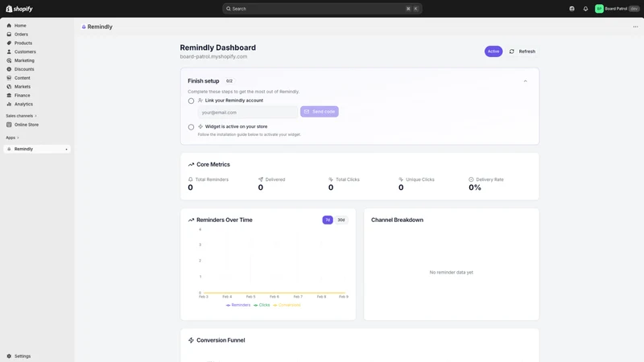Expand the Apps section chevron
The height and width of the screenshot is (362, 644).
tap(18, 138)
